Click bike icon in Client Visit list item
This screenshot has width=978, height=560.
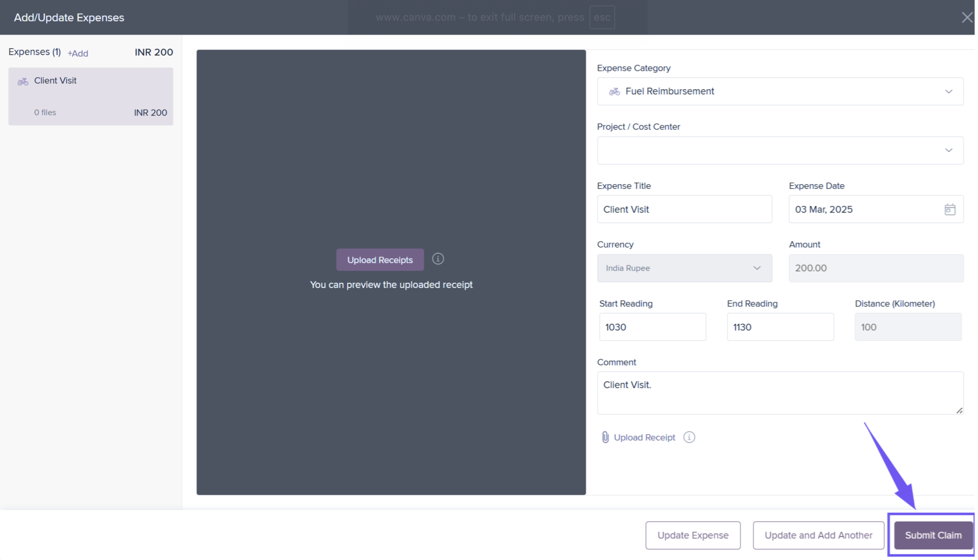(23, 82)
